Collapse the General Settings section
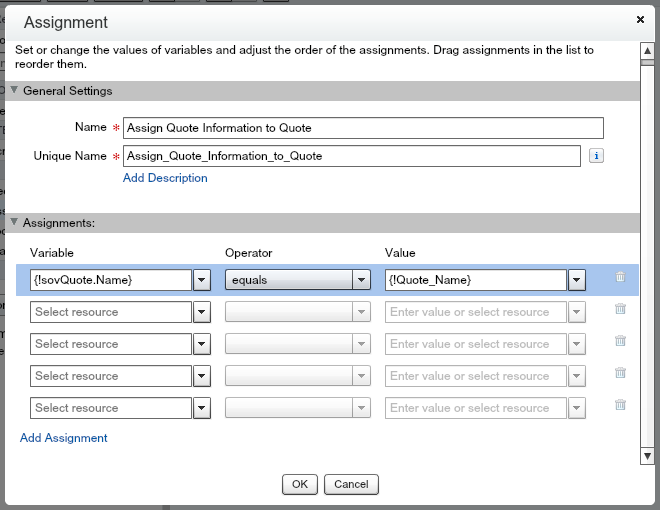Screen dimensions: 660x510 tap(14, 91)
